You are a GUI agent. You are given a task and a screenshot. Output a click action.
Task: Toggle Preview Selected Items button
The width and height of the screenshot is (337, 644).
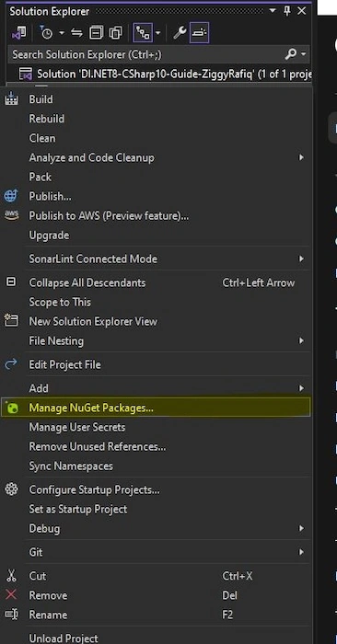click(x=199, y=33)
